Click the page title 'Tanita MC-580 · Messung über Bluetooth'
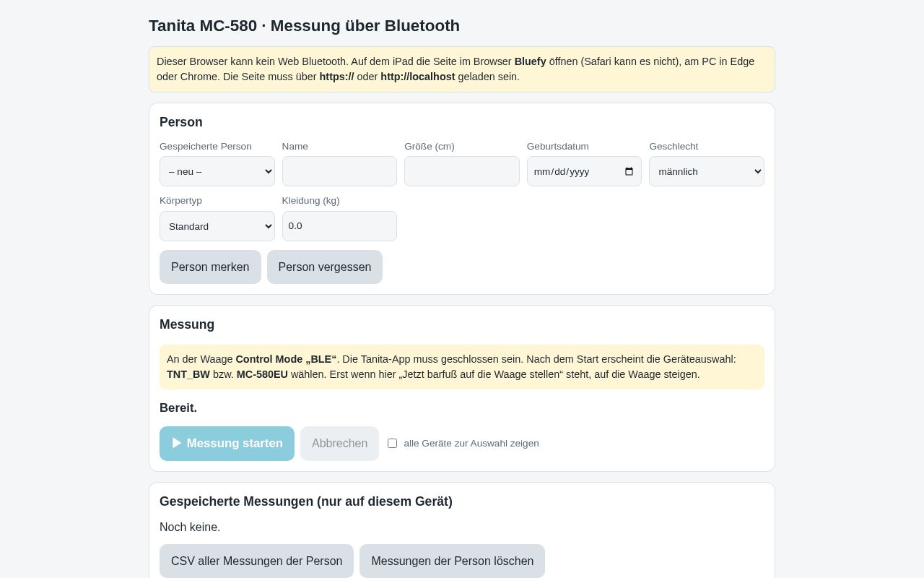 coord(304,26)
